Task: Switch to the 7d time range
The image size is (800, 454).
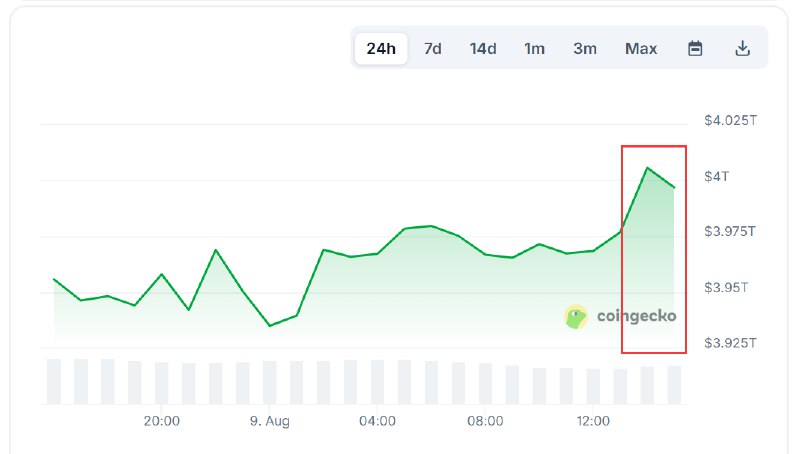Action: pyautogui.click(x=433, y=48)
